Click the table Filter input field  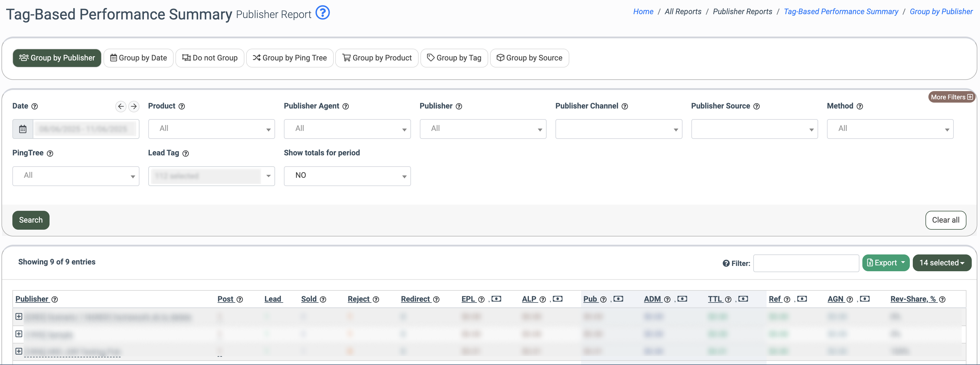[x=806, y=263]
